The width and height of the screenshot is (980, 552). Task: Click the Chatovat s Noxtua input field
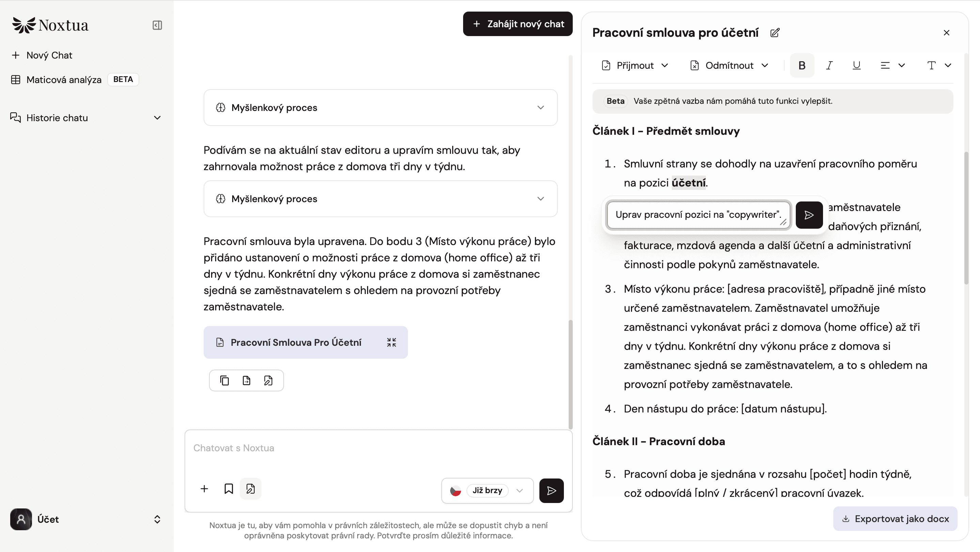coord(378,448)
